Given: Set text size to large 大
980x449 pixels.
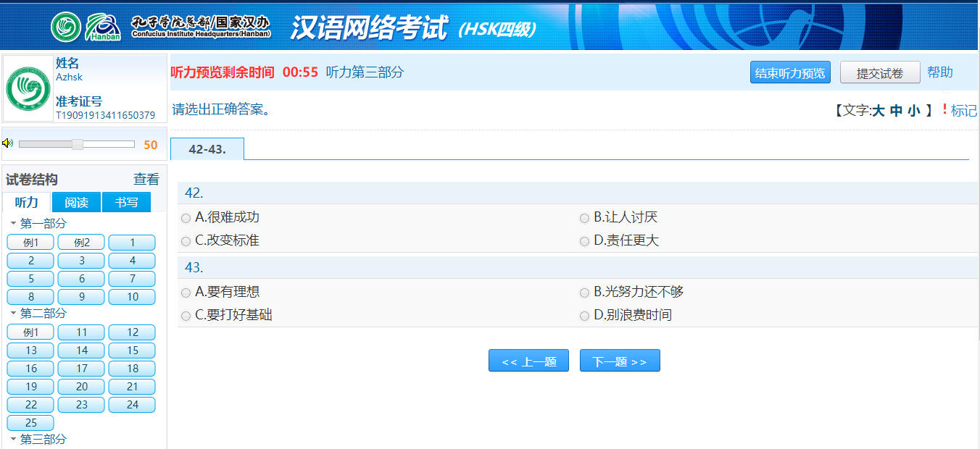Looking at the screenshot, I should (878, 111).
